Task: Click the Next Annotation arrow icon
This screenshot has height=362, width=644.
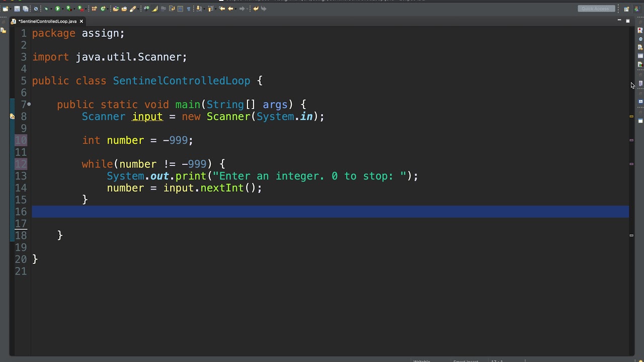Action: pos(199,9)
